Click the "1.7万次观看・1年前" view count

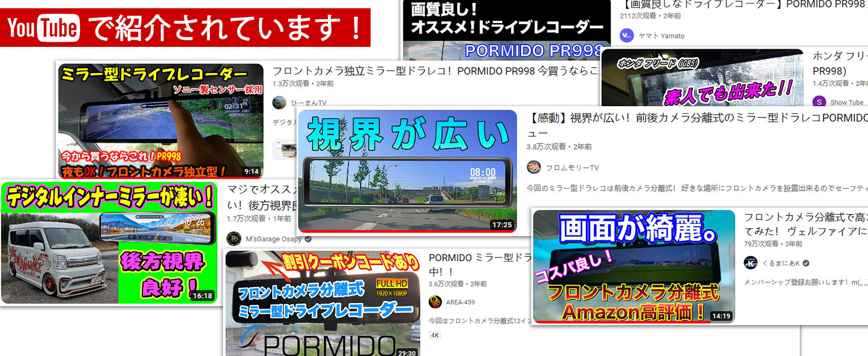[259, 218]
